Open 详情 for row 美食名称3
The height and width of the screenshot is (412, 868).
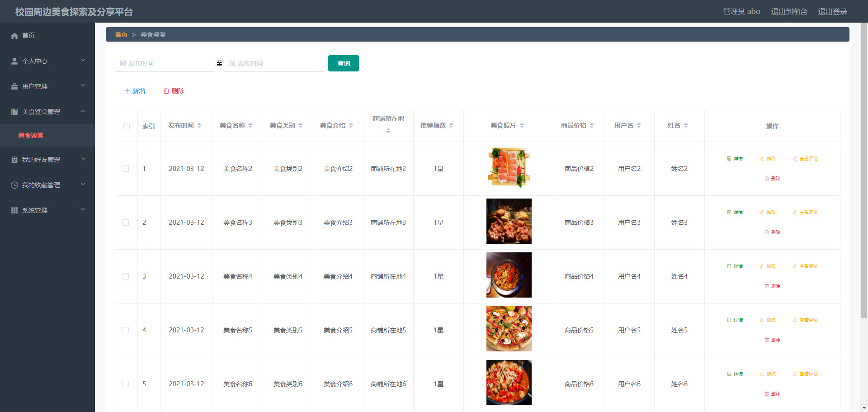(735, 213)
